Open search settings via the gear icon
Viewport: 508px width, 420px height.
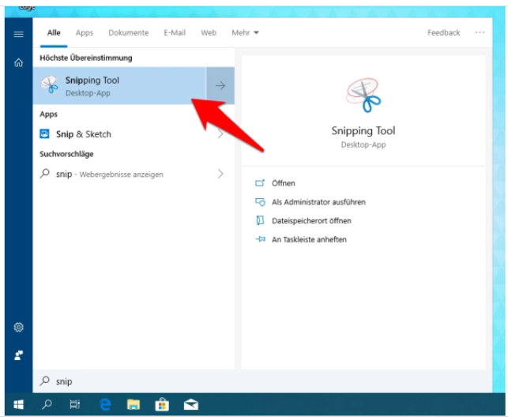point(18,327)
